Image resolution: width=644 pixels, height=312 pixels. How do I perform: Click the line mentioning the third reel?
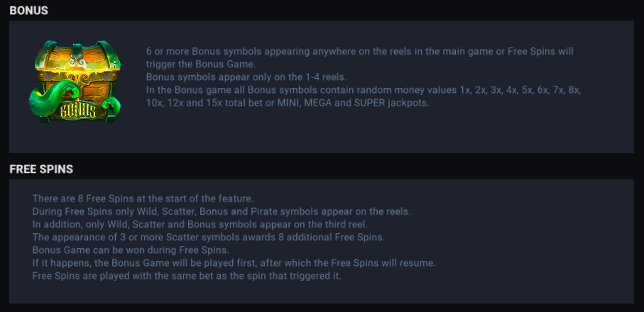tap(200, 224)
